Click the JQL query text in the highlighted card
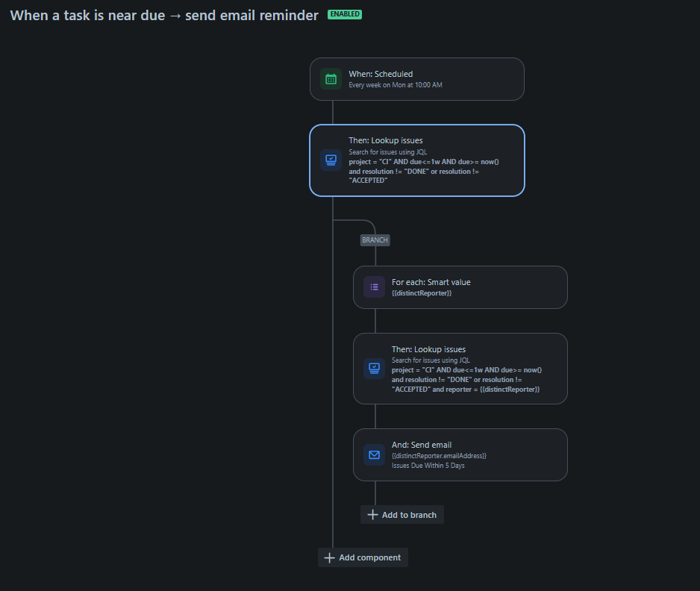 [x=424, y=171]
